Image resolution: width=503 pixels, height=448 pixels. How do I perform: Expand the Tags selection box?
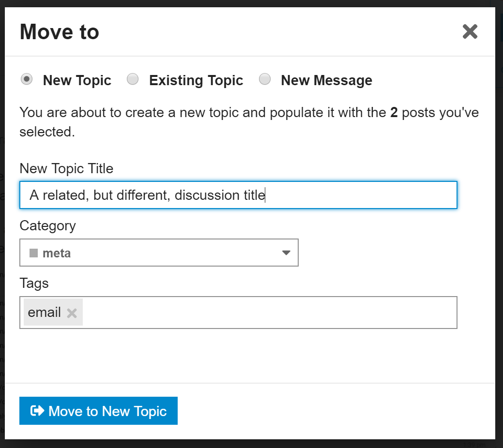coord(242,313)
